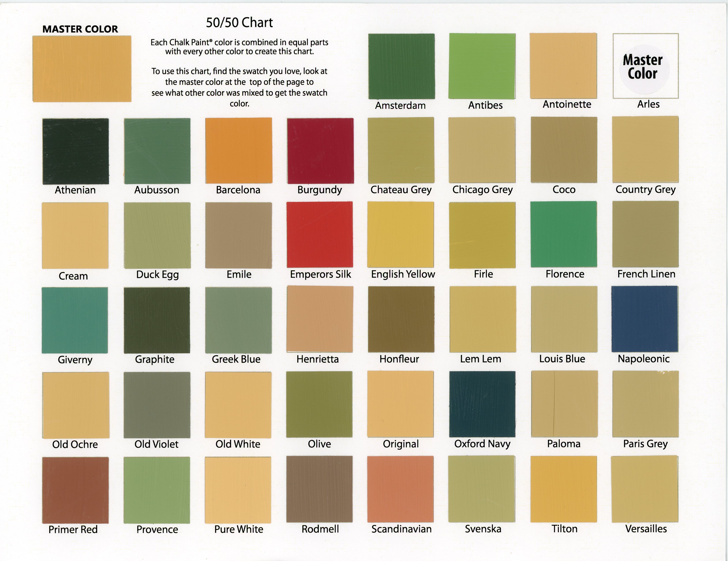728x561 pixels.
Task: Click the Old White swatch
Action: (238, 405)
